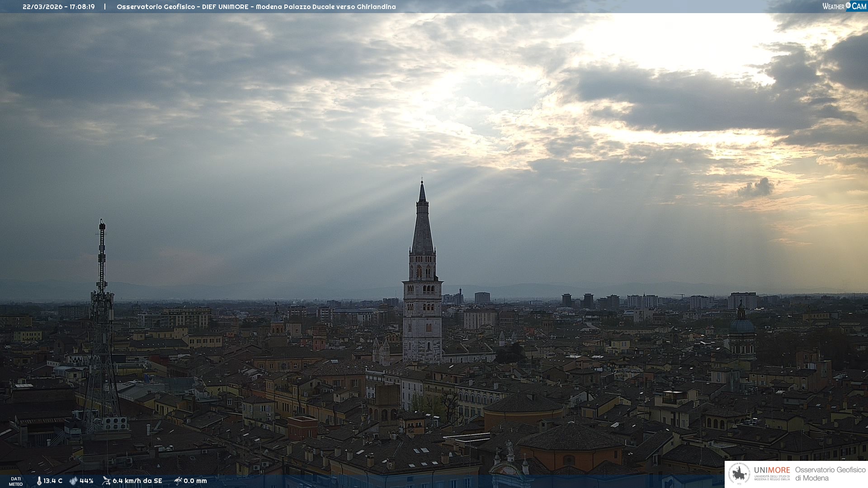Click the 13.4 C temperature reading
Screen dimensions: 868x488
point(53,481)
